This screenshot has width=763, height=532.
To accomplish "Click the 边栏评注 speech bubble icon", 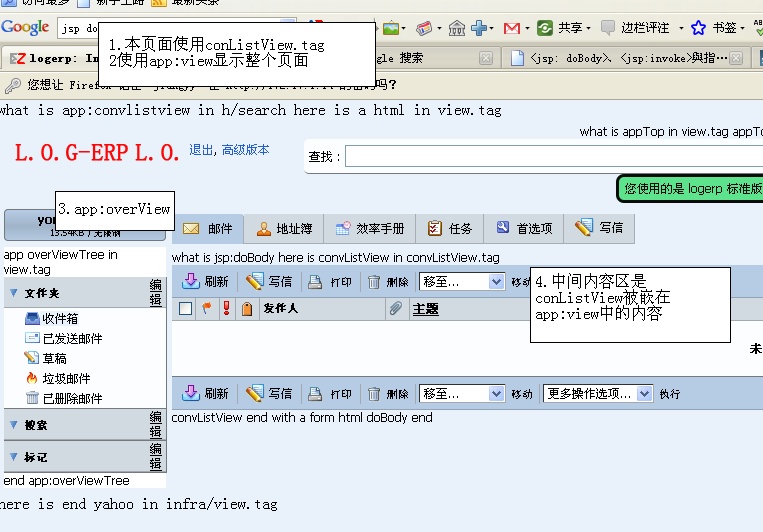I will (608, 28).
